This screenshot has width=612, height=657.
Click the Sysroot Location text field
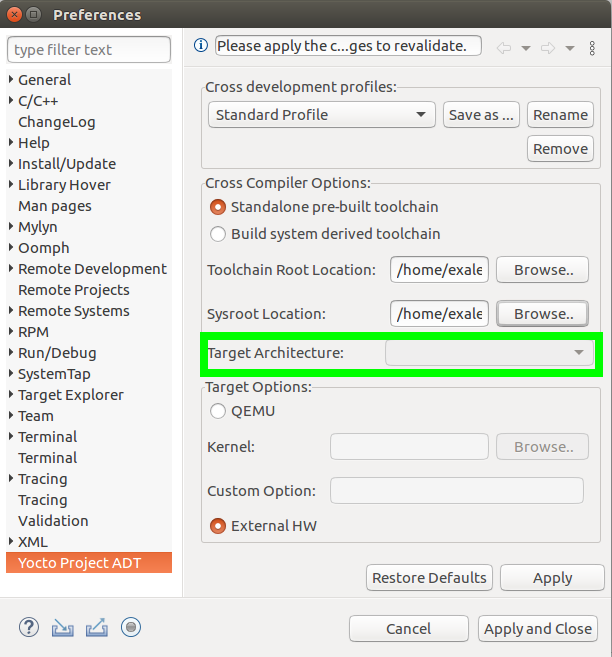(x=439, y=313)
